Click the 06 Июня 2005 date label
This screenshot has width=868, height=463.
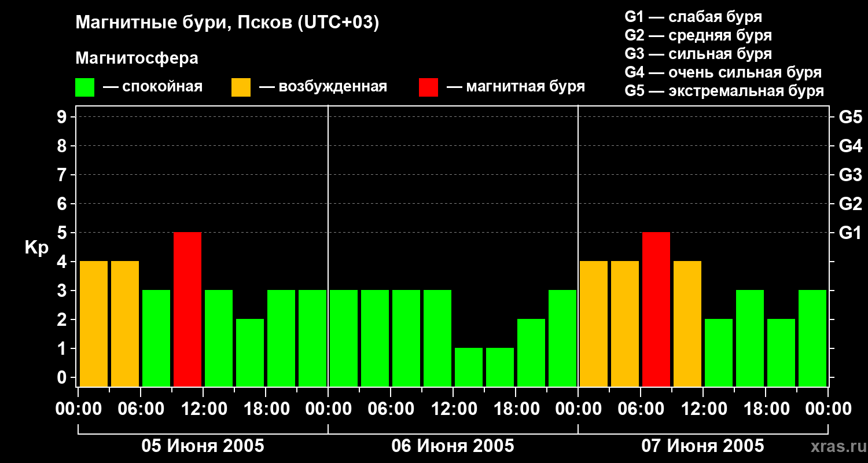pos(453,446)
